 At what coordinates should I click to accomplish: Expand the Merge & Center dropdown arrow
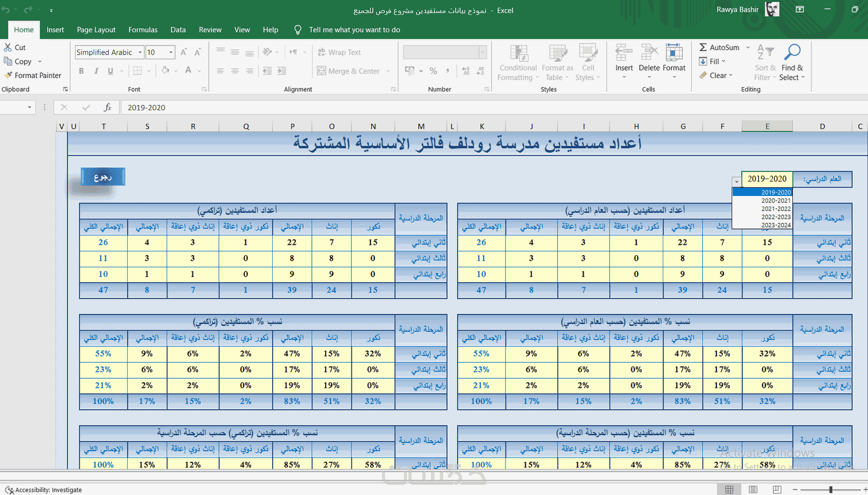click(389, 71)
